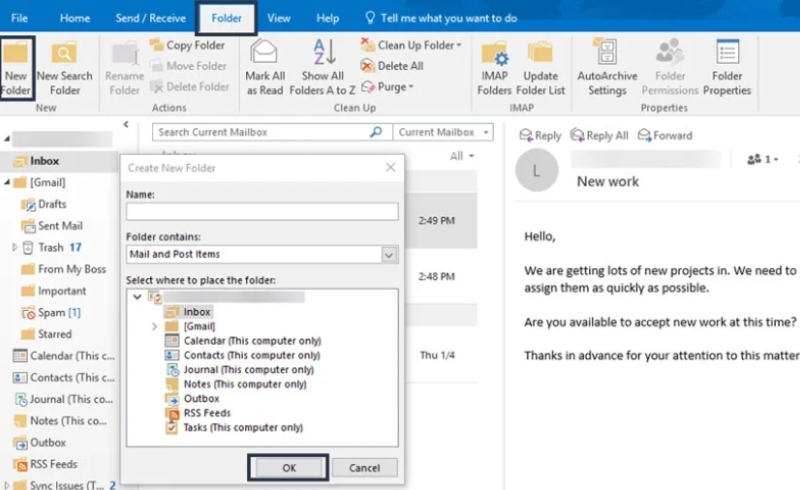Select Inbox in the dialog tree
Image resolution: width=800 pixels, height=490 pixels.
[188, 312]
